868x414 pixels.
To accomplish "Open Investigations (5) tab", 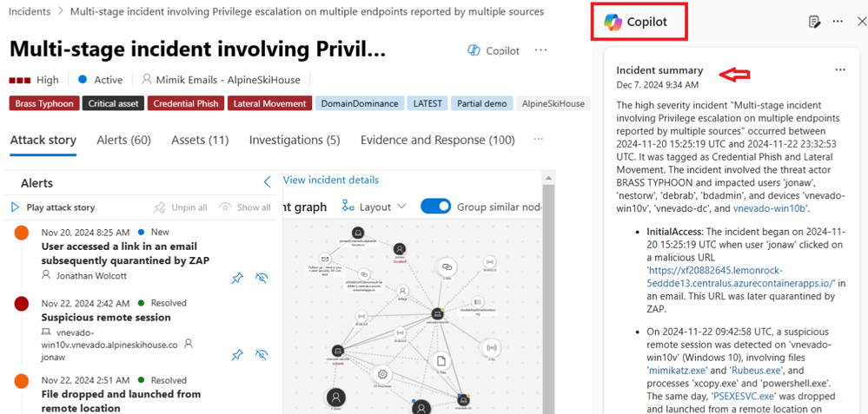I will pyautogui.click(x=295, y=141).
